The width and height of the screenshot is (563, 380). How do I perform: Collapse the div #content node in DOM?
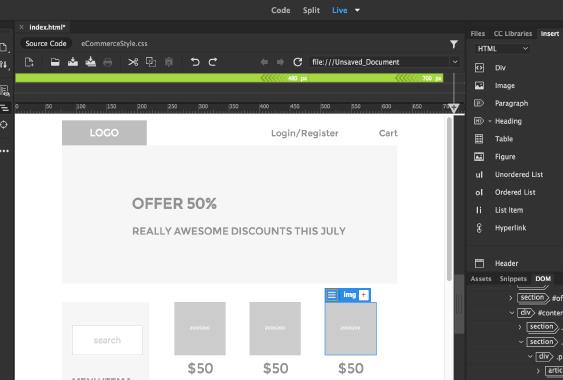pyautogui.click(x=512, y=313)
